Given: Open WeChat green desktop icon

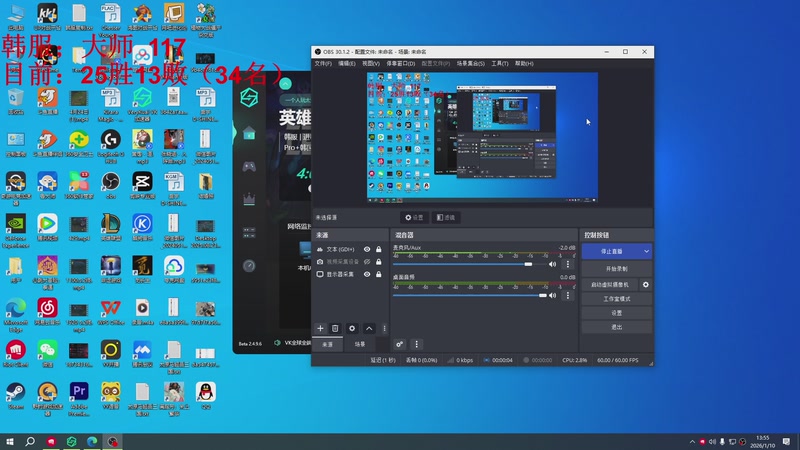Looking at the screenshot, I should tap(47, 354).
